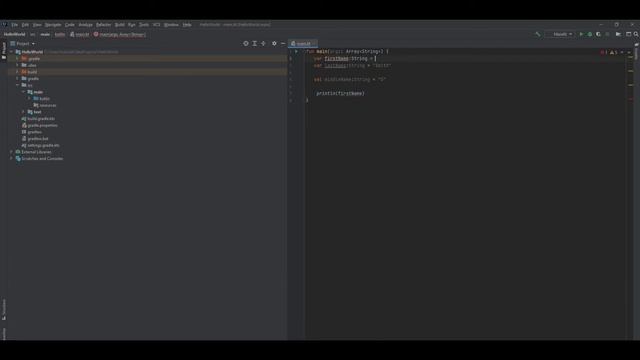Open the Refactor menu
Viewport: 640px width, 360px height.
click(x=104, y=25)
